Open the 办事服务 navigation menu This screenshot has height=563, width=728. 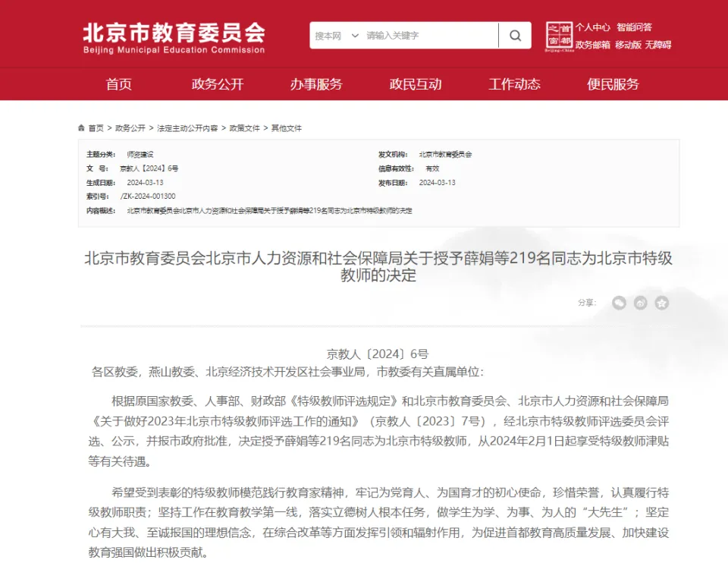coord(316,84)
